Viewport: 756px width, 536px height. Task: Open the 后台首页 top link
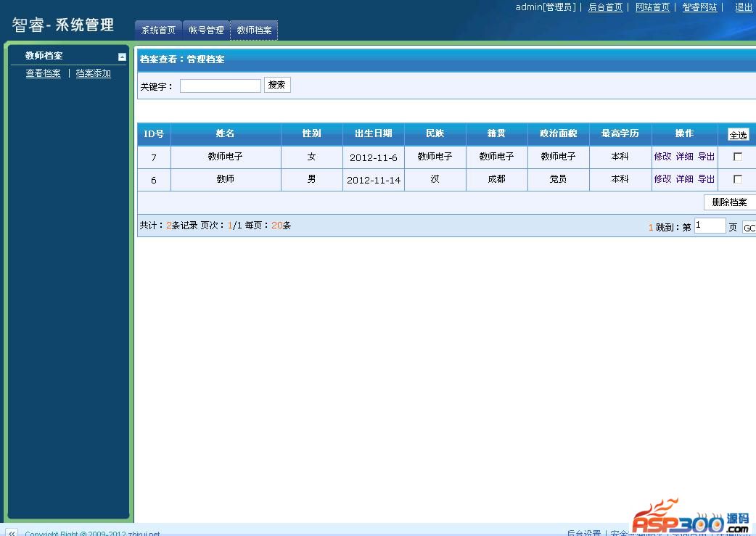605,7
